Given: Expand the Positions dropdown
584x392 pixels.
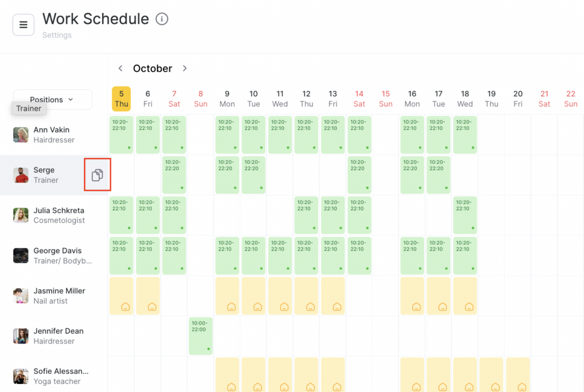Looking at the screenshot, I should click(x=53, y=100).
